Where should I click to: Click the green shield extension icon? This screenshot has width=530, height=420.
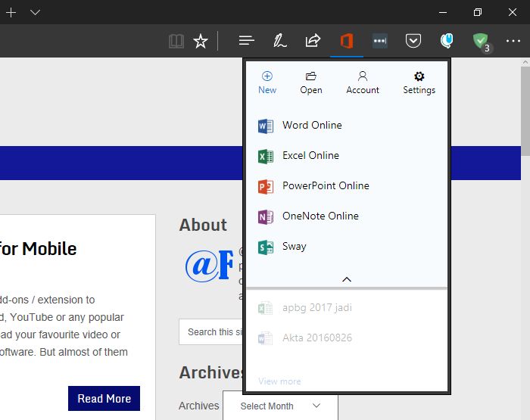(480, 41)
